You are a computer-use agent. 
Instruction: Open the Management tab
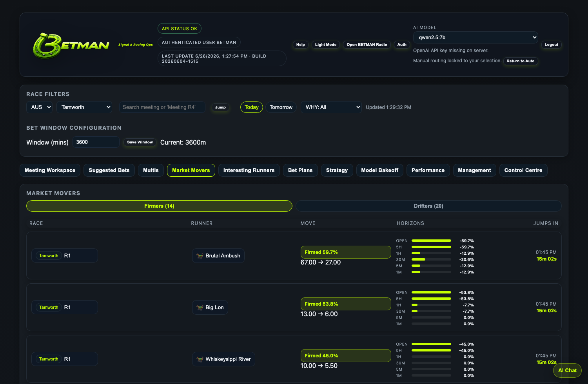point(474,170)
